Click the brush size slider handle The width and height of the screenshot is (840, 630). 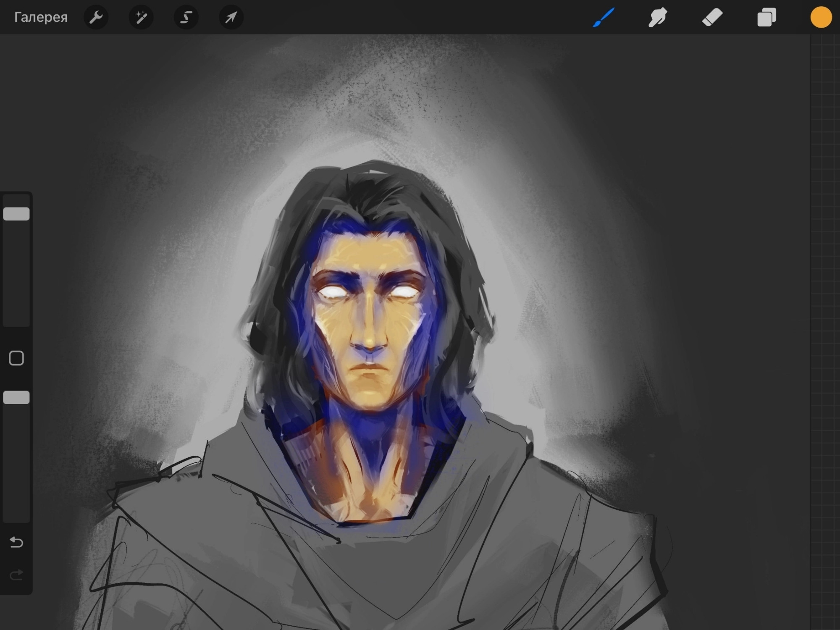pos(16,214)
